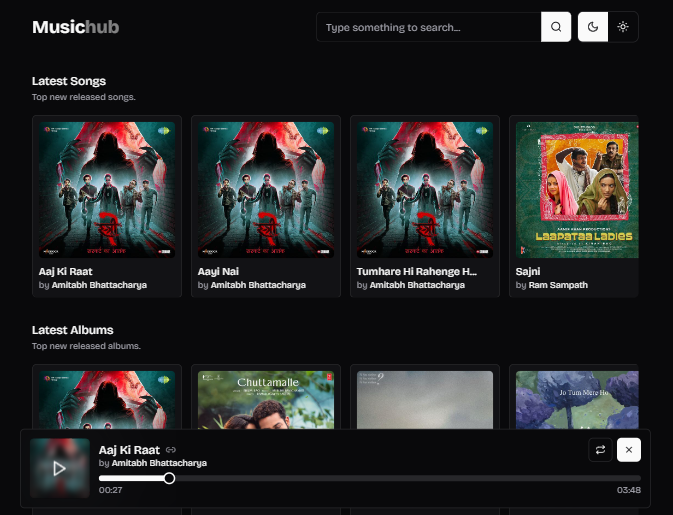Open Amitabh Bhattacharya under Tumhare Hi Rahenge
Image resolution: width=673 pixels, height=515 pixels.
pyautogui.click(x=417, y=285)
